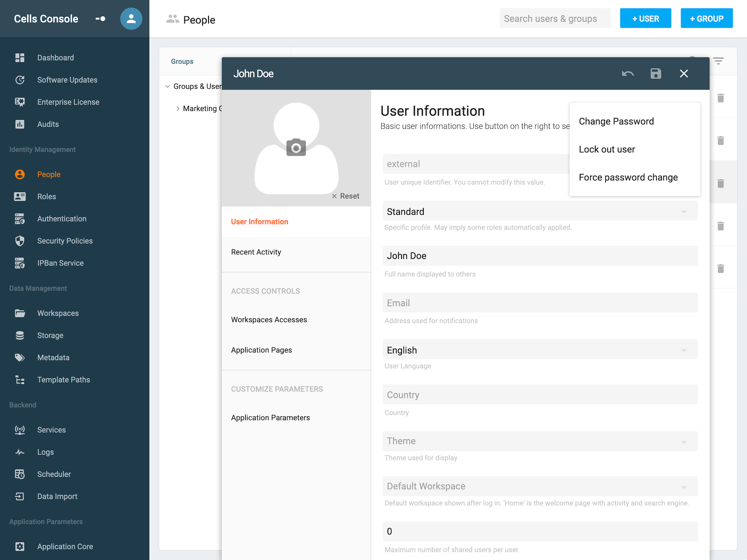Click the Data Import icon
The height and width of the screenshot is (560, 747).
click(x=20, y=496)
